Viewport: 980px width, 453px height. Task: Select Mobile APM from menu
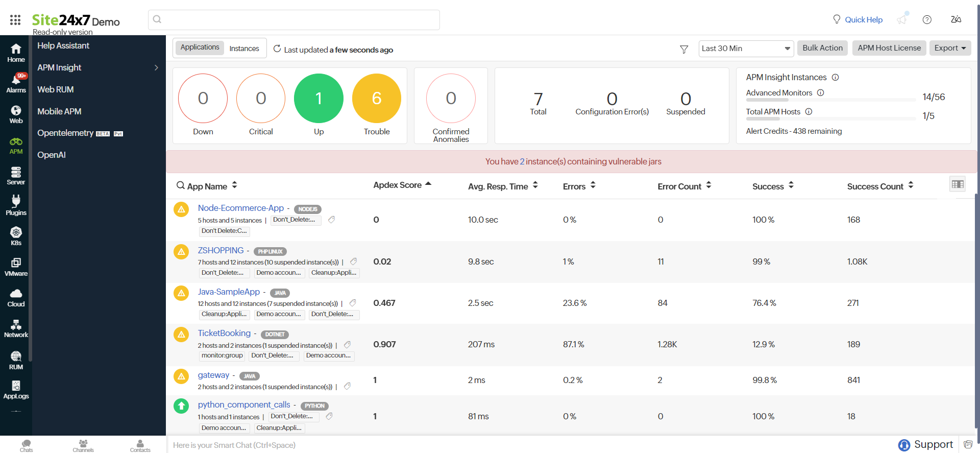click(x=59, y=111)
